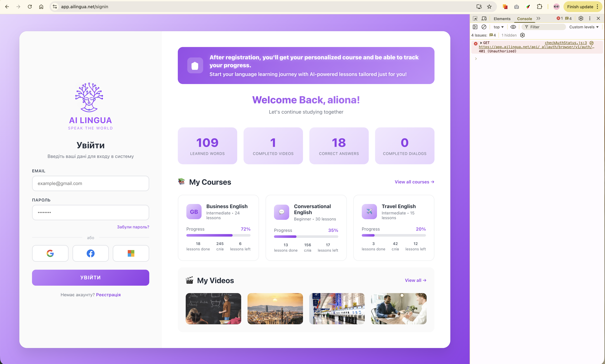Sign in with Google icon button
605x364 pixels.
point(50,253)
